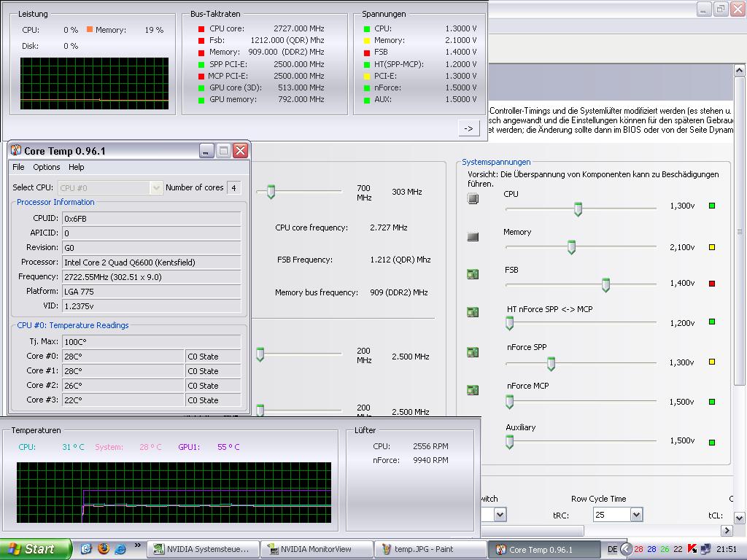
Task: Click the first quick launch icon next to Start
Action: pos(86,548)
